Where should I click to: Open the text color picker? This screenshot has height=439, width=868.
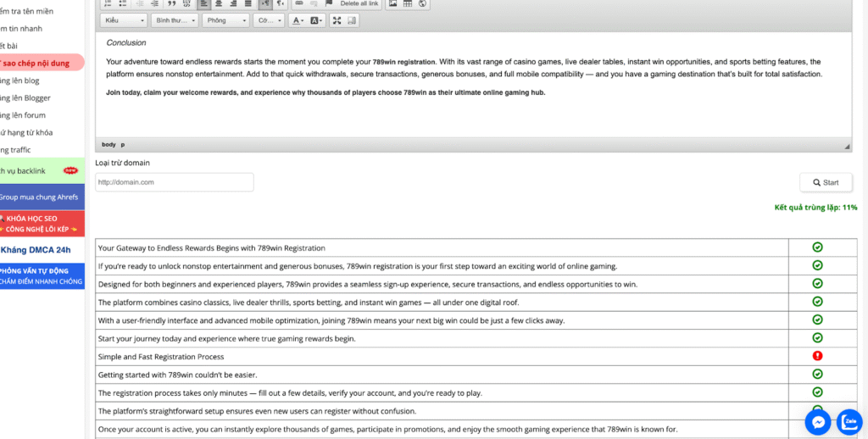[298, 20]
